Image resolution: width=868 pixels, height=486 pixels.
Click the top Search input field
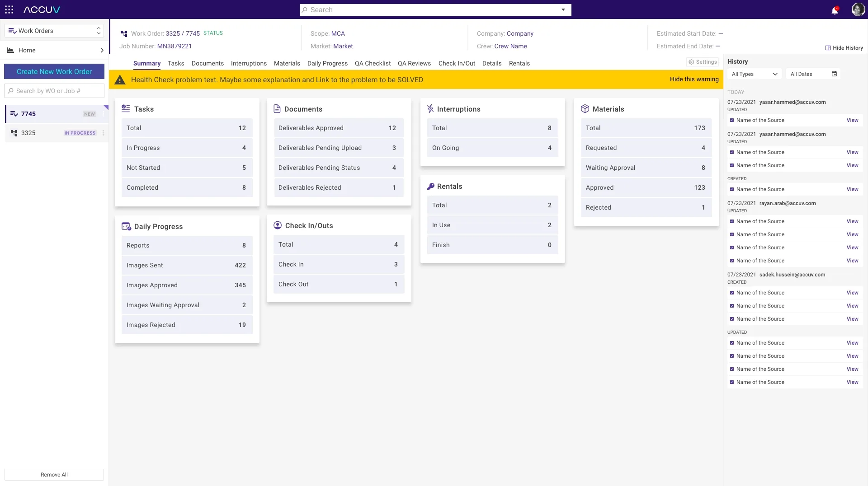pyautogui.click(x=435, y=10)
